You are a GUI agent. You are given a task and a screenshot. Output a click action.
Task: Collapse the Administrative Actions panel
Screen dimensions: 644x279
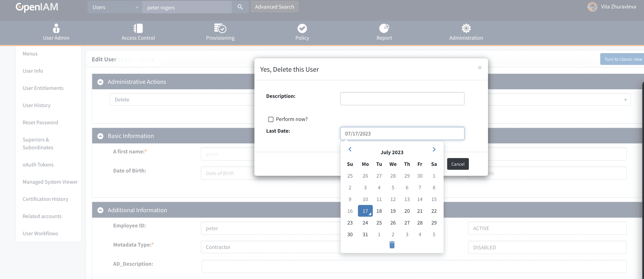100,82
